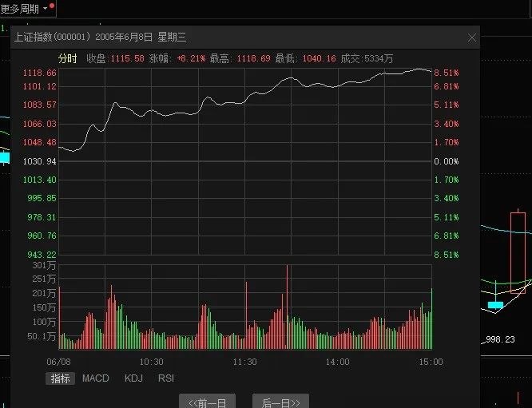The height and width of the screenshot is (408, 532).
Task: Click the cyan candlestick on right side
Action: (x=495, y=305)
